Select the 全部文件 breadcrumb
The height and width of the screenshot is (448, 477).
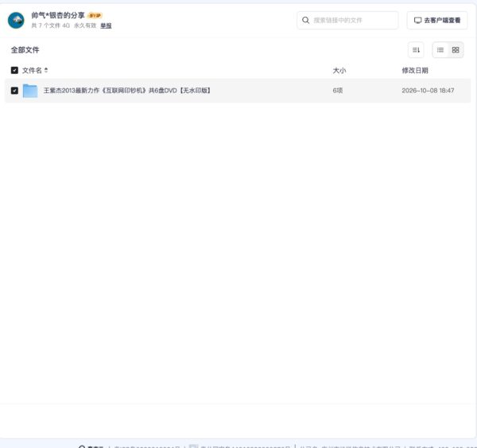click(25, 50)
